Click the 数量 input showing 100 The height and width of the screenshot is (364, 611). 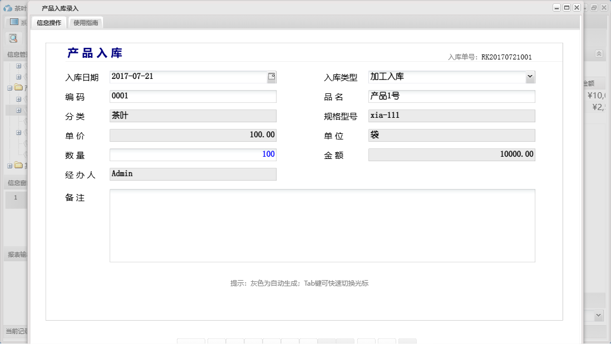(193, 154)
